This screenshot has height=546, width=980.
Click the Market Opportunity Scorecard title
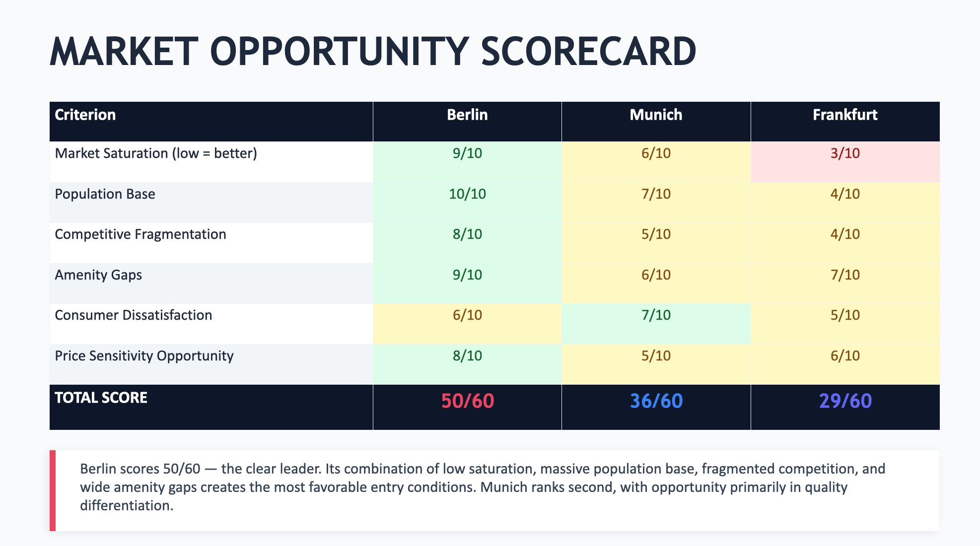(x=372, y=51)
